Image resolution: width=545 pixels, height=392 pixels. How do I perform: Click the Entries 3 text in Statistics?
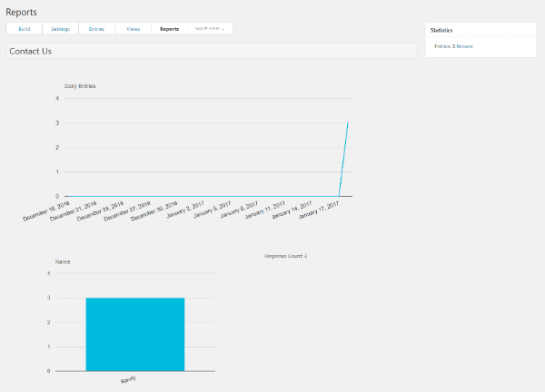pyautogui.click(x=443, y=46)
